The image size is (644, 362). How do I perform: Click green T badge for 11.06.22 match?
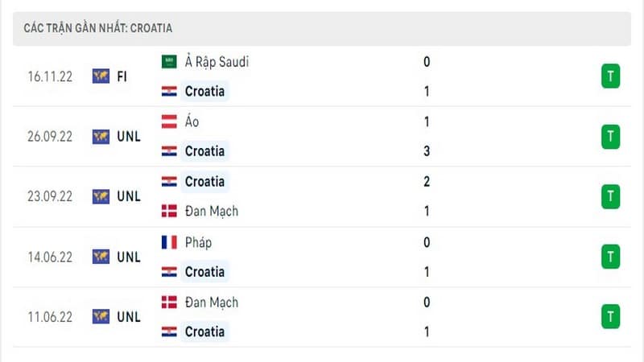click(x=610, y=316)
